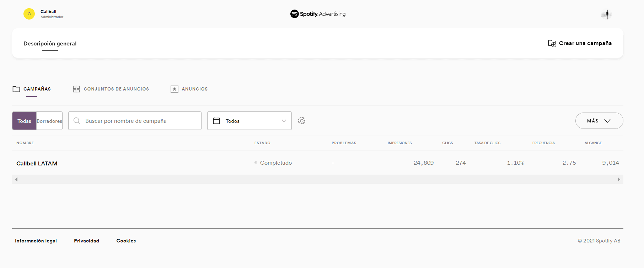
Task: Click the 2.75 frequency value
Action: (569, 163)
